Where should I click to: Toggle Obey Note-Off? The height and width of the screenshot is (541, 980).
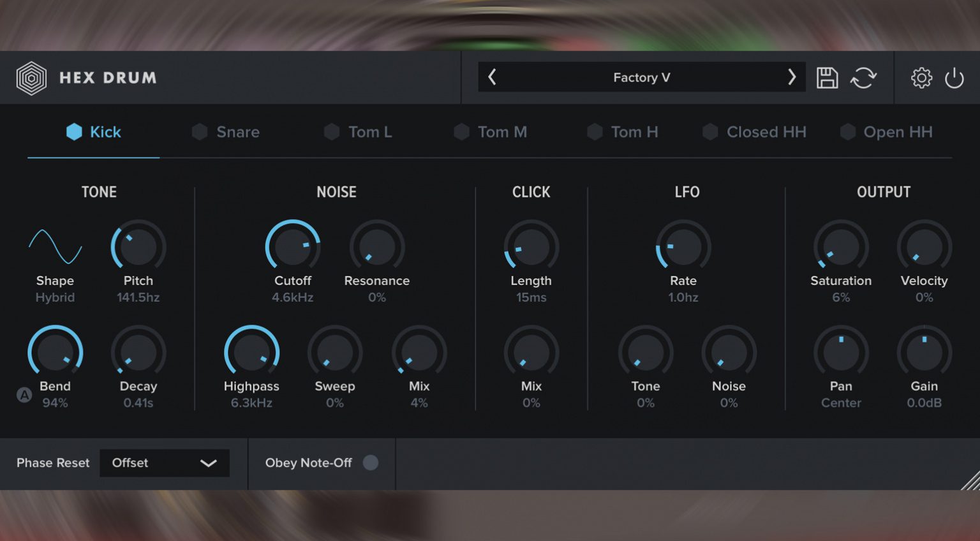point(371,463)
